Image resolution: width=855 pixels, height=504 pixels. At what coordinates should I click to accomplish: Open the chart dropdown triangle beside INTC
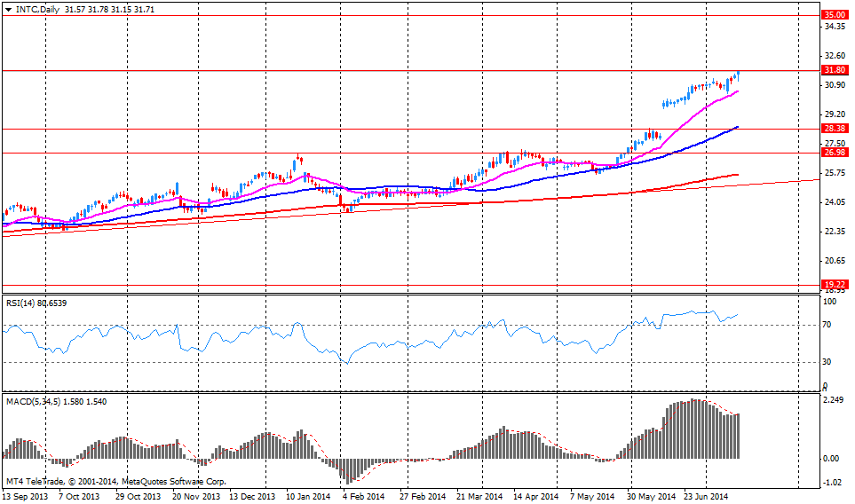8,10
